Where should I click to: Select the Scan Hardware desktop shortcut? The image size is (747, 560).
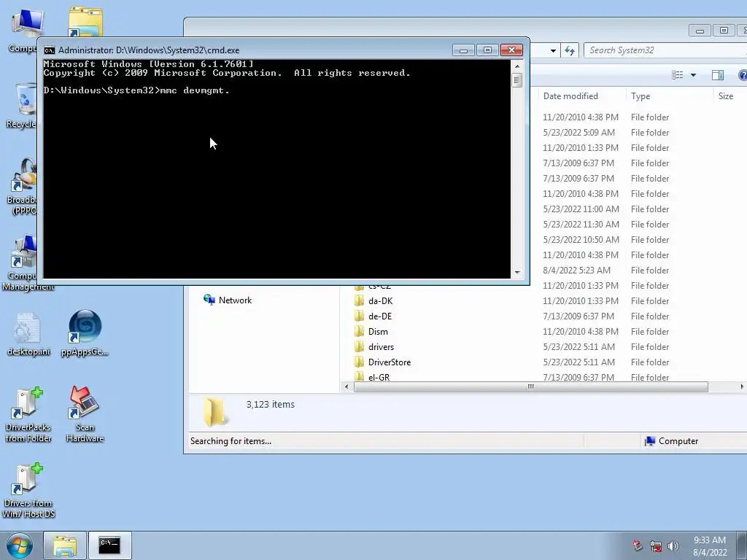click(85, 415)
